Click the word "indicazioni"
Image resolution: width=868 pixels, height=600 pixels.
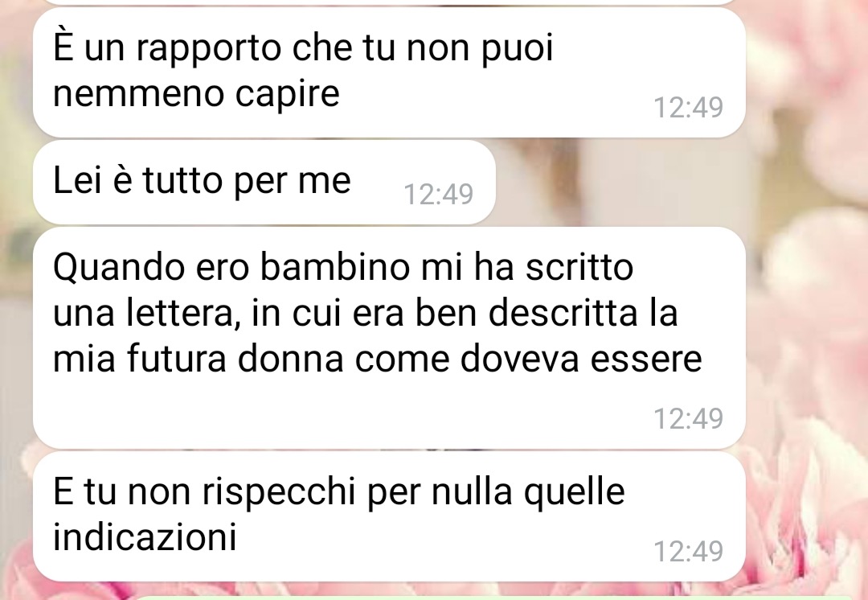tap(145, 536)
